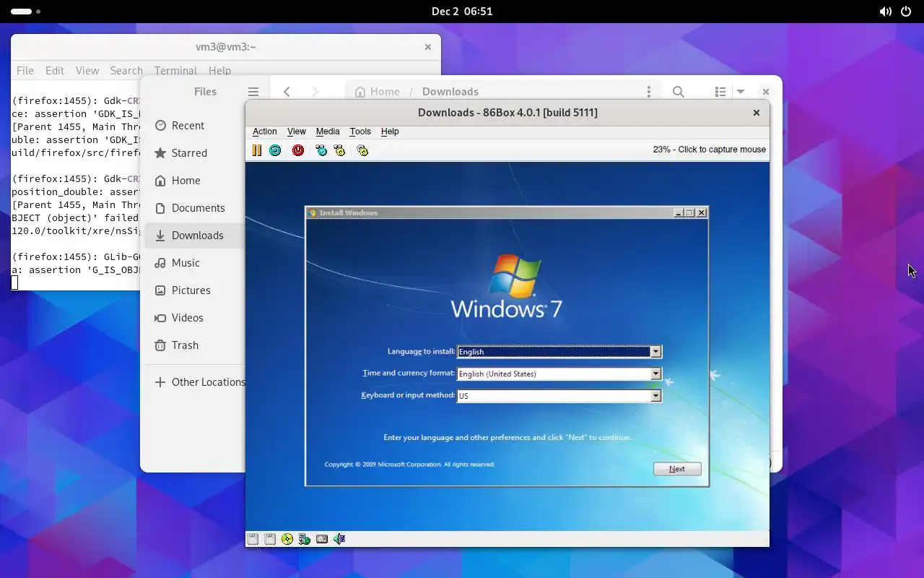Screen dimensions: 924x578
Task: Select Music in the Files sidebar
Action: click(x=195, y=263)
